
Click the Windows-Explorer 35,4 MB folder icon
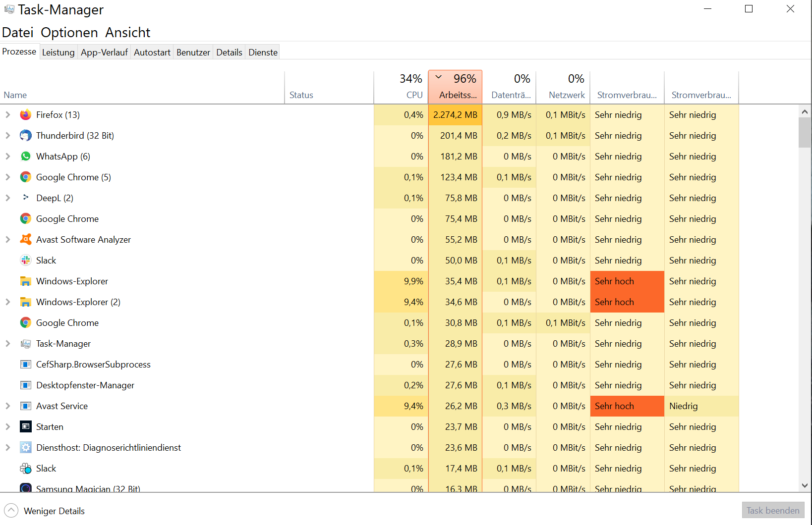tap(26, 281)
